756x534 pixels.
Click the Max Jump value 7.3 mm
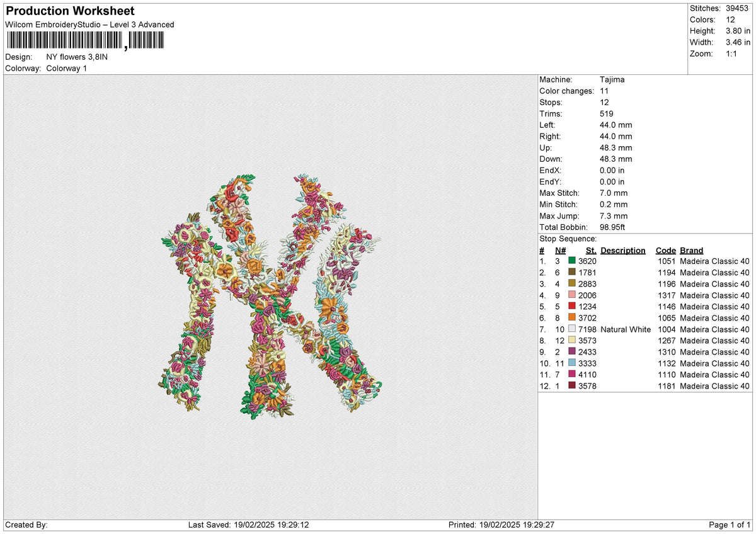click(614, 215)
